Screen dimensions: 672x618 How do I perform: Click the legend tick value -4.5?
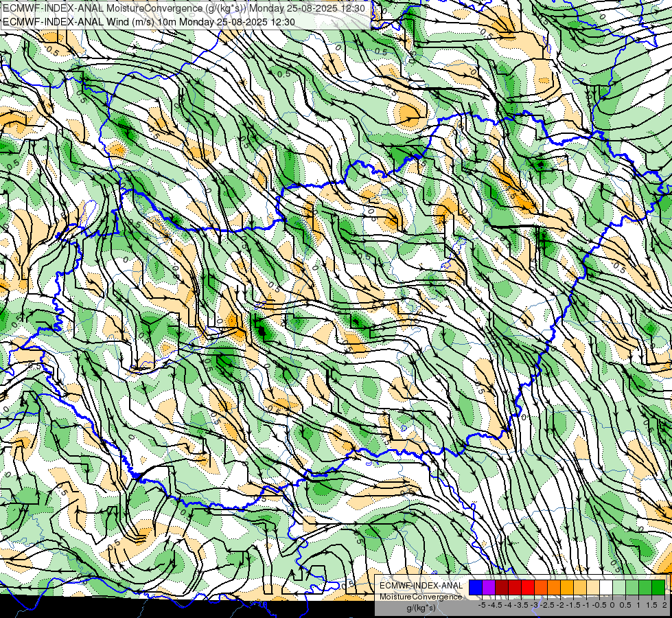coord(495,605)
